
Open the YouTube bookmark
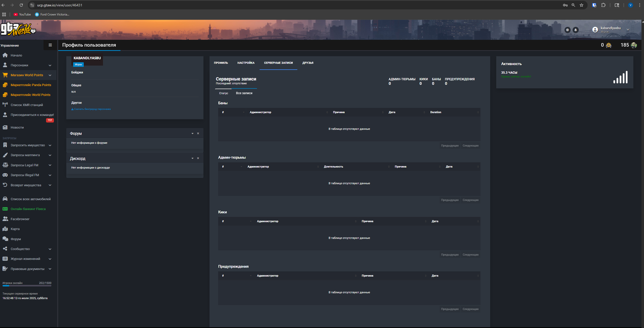tap(22, 14)
